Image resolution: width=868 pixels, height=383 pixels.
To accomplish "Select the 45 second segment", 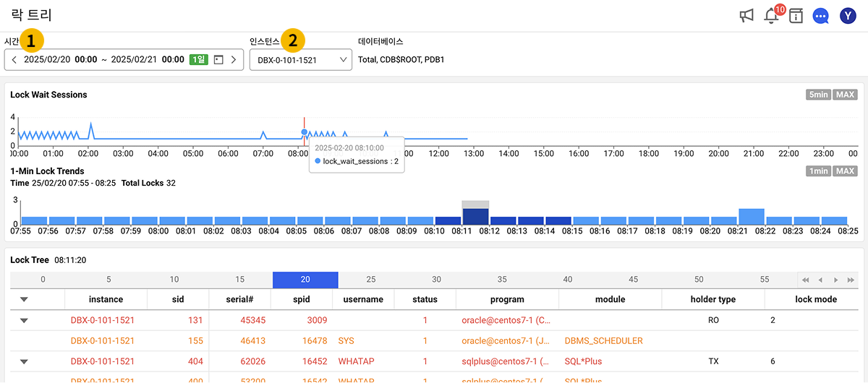I will pos(633,280).
